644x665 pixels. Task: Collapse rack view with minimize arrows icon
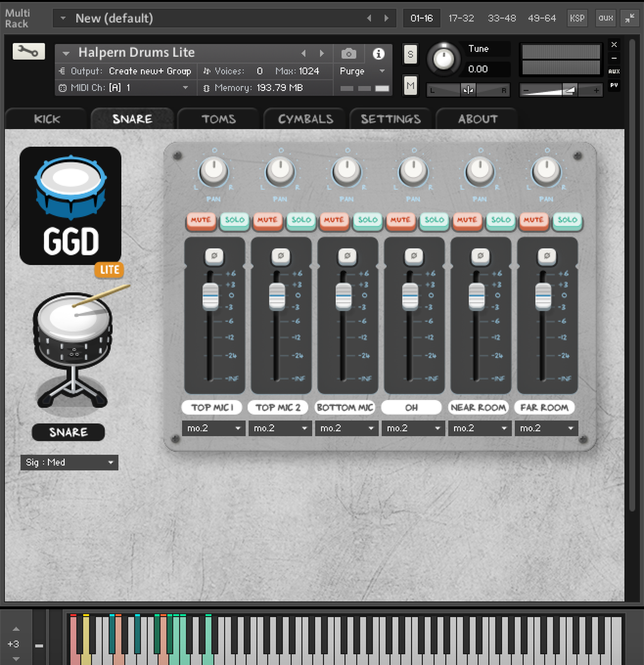[630, 18]
